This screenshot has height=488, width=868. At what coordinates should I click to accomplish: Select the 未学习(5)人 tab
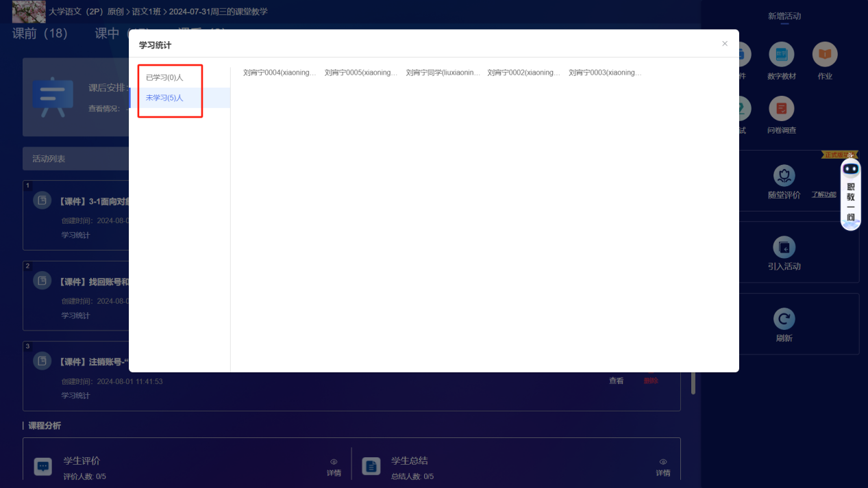[164, 98]
